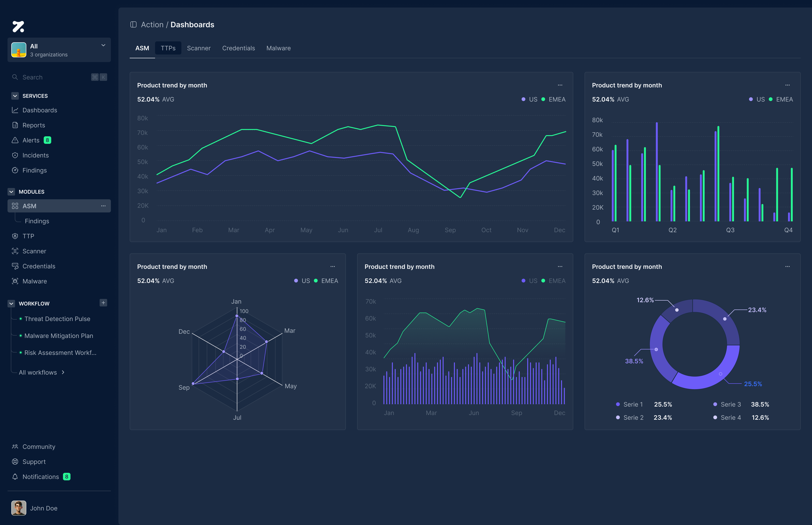Switch to the TTPs tab

tap(168, 48)
